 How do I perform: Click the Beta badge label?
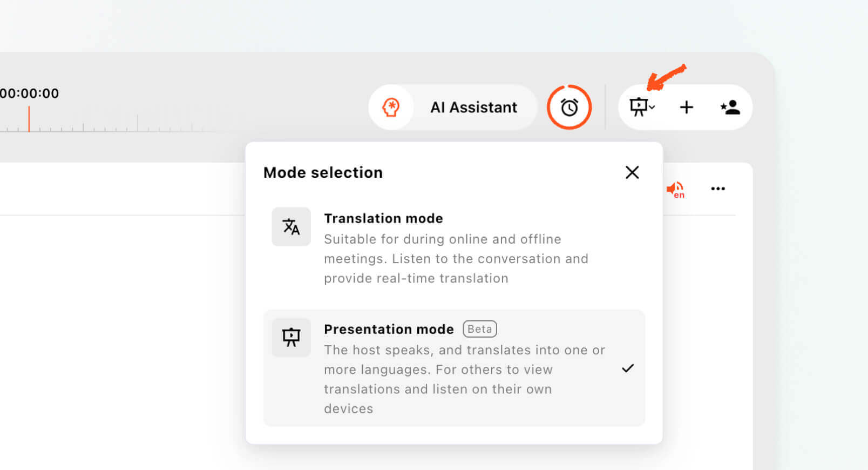[480, 329]
